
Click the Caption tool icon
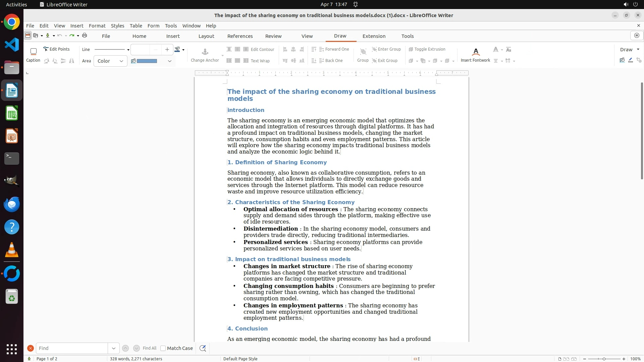pyautogui.click(x=33, y=52)
